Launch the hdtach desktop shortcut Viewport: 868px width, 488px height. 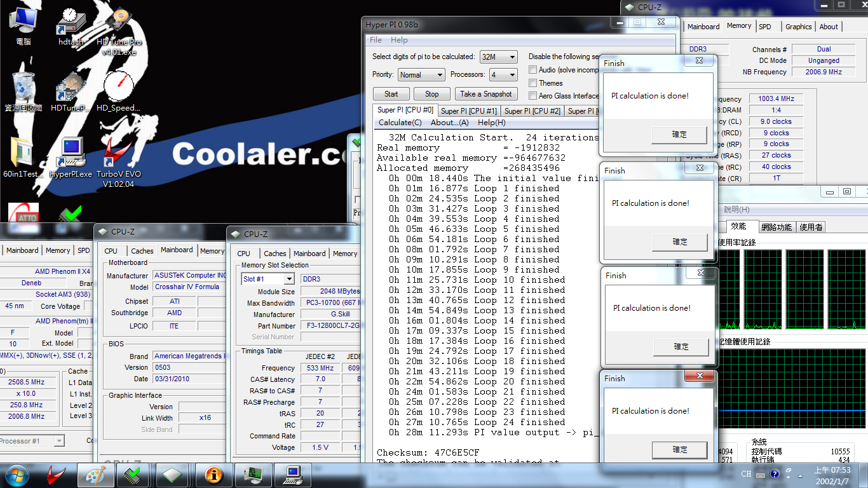71,25
